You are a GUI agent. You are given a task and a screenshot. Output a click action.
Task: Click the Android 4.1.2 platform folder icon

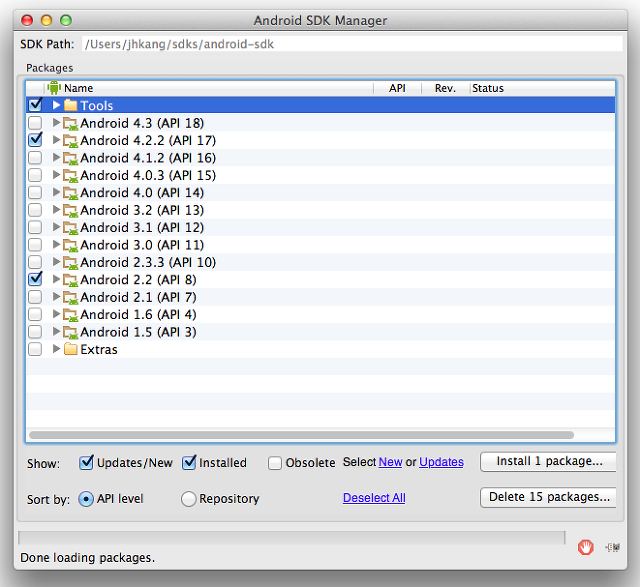(71, 158)
